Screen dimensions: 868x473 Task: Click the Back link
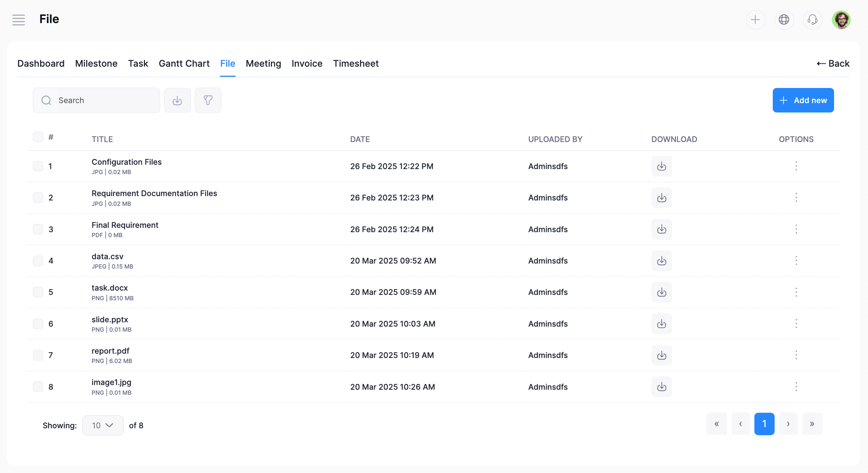pyautogui.click(x=833, y=63)
